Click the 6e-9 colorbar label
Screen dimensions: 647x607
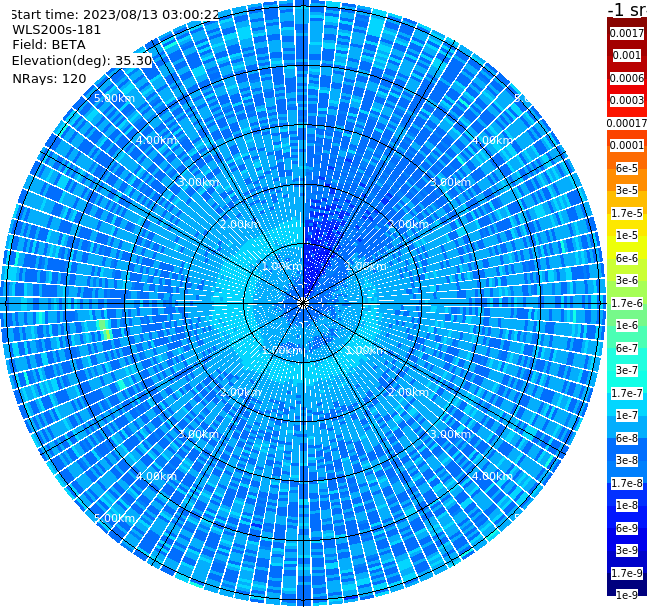pos(627,528)
